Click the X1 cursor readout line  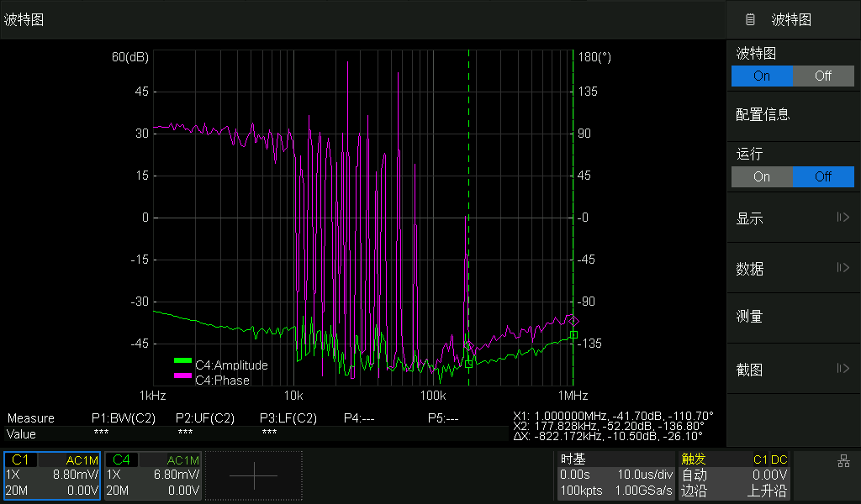point(613,416)
